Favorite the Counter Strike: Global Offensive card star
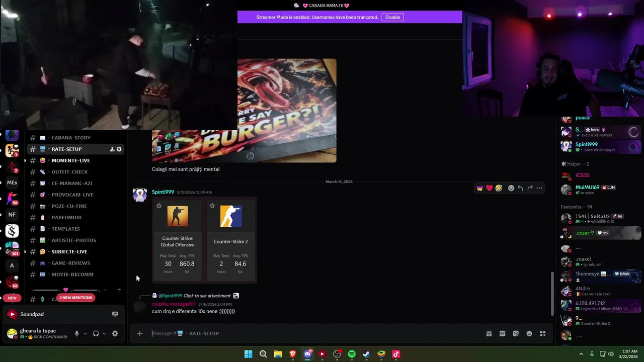 point(159,206)
